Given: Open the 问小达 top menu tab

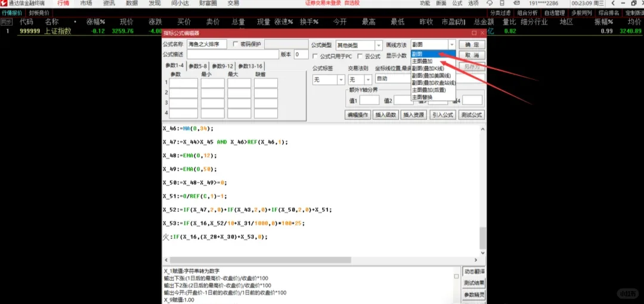Looking at the screenshot, I should point(180,4).
